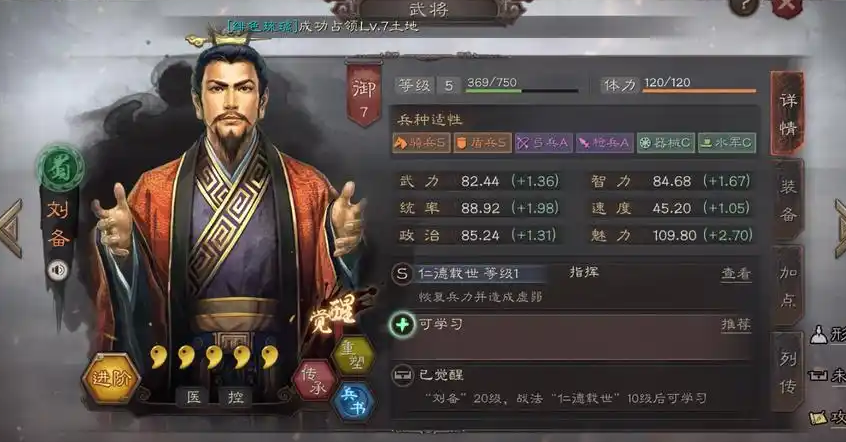Viewport: 846px width, 442px height.
Task: Tap the green 蜀 faction emblem
Action: [x=60, y=168]
